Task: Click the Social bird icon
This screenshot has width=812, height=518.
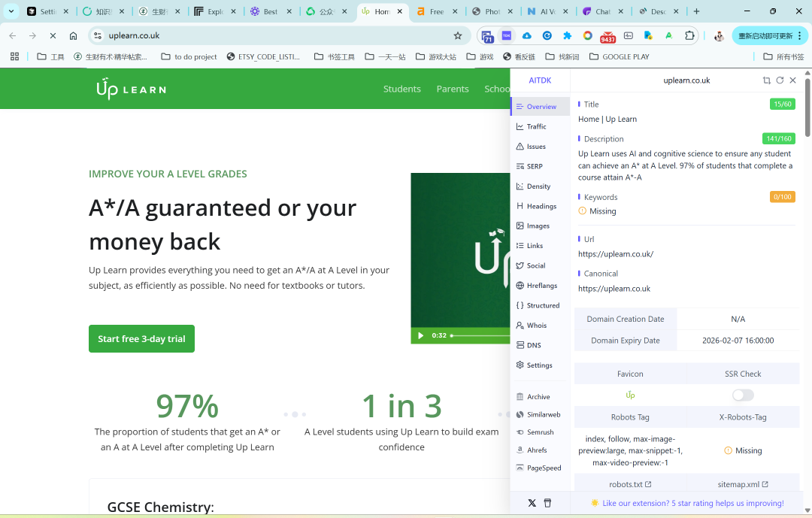Action: (520, 265)
